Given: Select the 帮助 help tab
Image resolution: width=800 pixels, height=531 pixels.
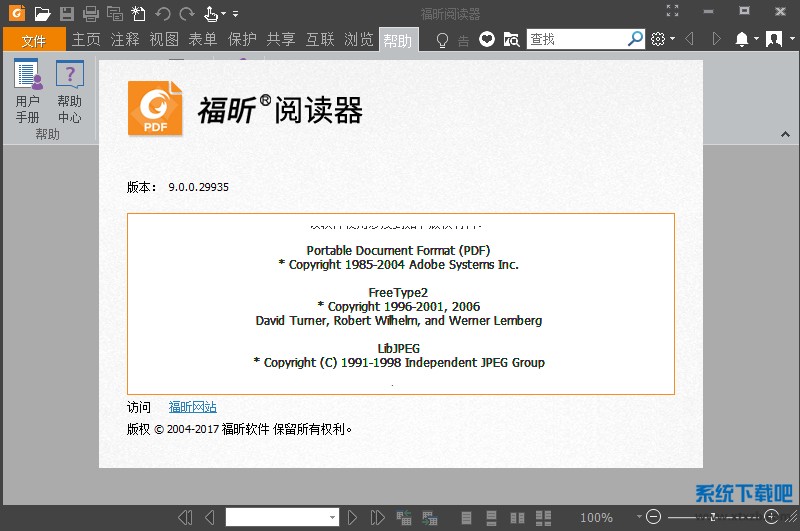Looking at the screenshot, I should (398, 40).
